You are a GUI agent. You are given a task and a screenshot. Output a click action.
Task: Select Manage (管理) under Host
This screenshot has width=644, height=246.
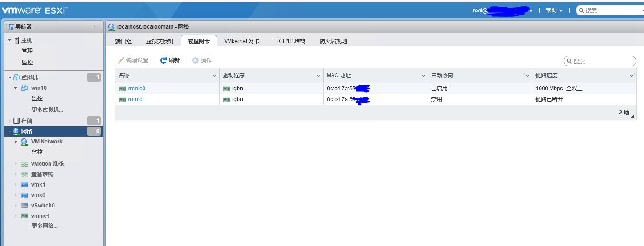pos(27,51)
